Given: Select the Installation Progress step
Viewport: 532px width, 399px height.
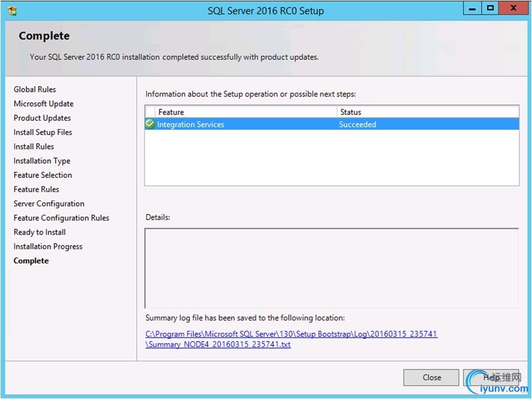Looking at the screenshot, I should (x=48, y=247).
